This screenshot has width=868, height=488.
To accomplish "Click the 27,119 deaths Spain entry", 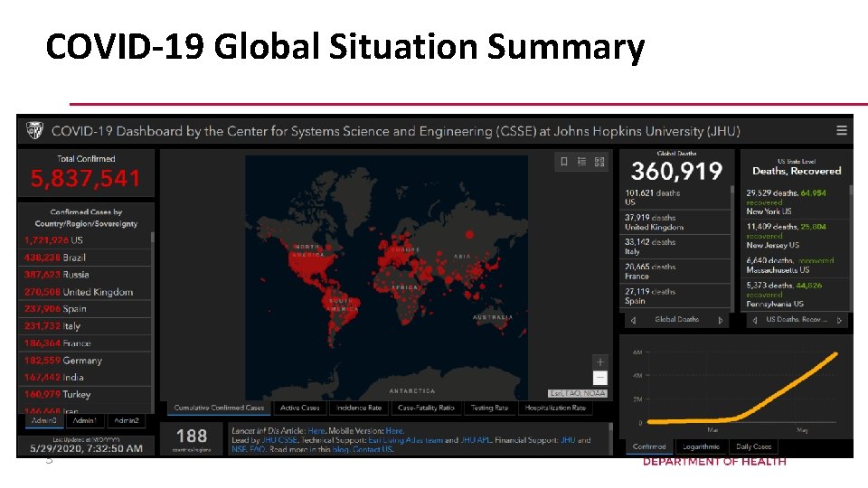I will pos(675,296).
